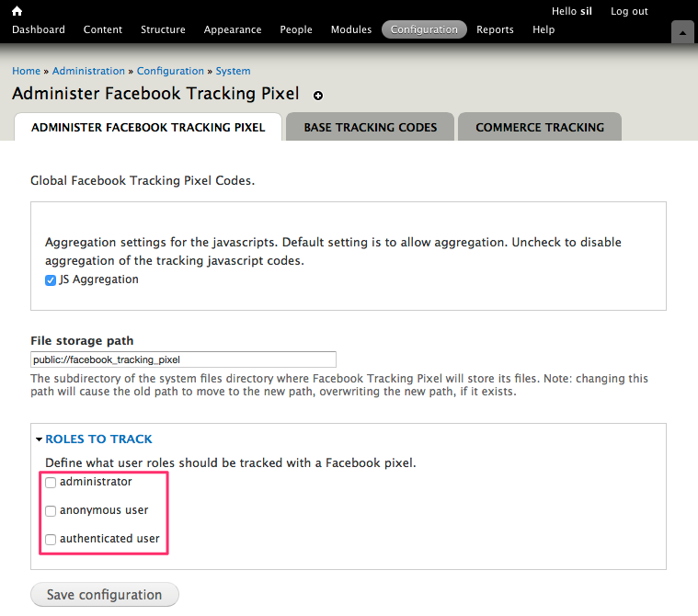Image resolution: width=698 pixels, height=616 pixels.
Task: Follow the System breadcrumb link
Action: (233, 71)
